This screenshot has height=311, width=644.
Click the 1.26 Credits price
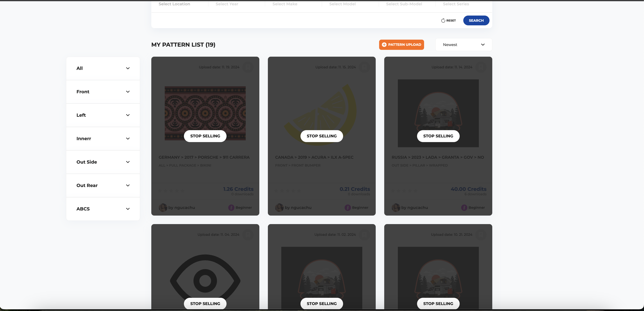238,189
